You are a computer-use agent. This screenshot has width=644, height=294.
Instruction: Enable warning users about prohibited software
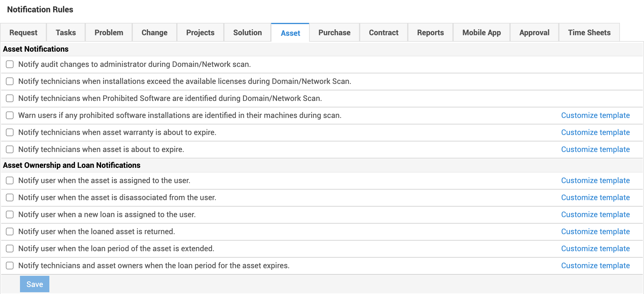(x=10, y=115)
